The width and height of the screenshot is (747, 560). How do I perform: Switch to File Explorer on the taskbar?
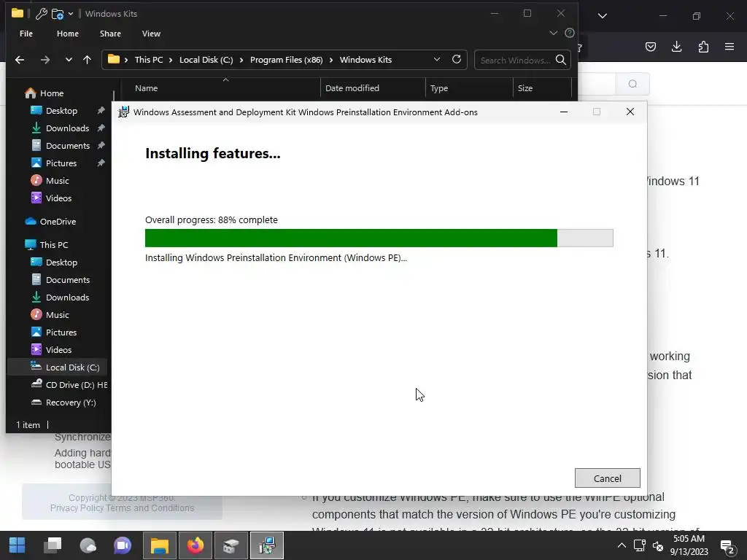[160, 545]
